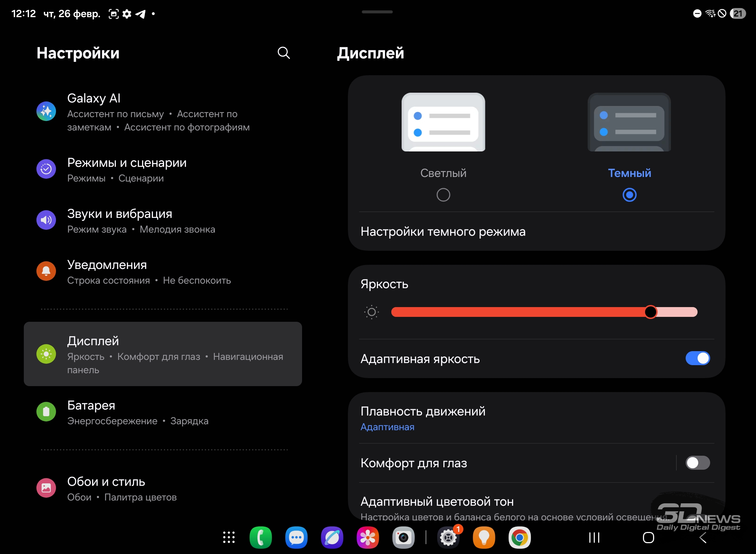Select Режимы и сценарии menu item

[x=127, y=170]
